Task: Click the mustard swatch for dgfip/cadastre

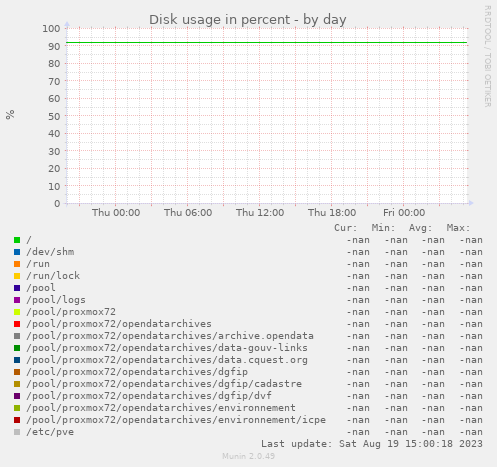Action: point(17,384)
